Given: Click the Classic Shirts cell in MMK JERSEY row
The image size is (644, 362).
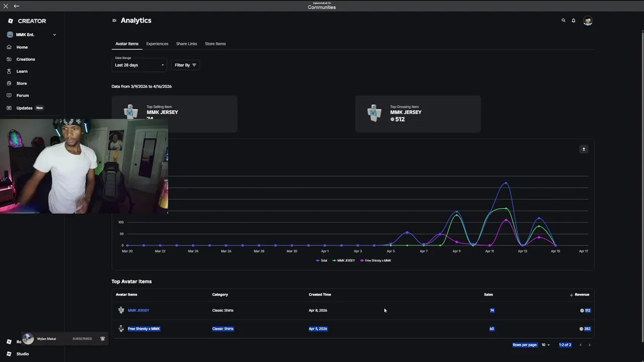Looking at the screenshot, I should 223,310.
